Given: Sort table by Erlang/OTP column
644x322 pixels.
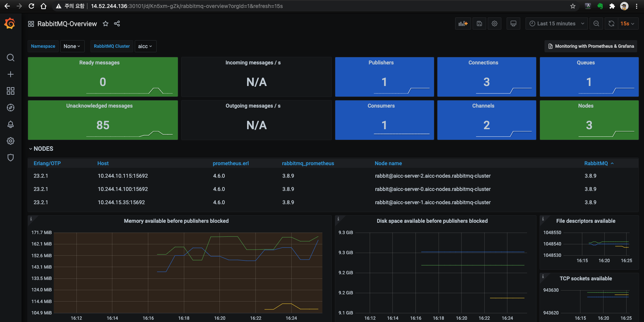Looking at the screenshot, I should click(47, 163).
